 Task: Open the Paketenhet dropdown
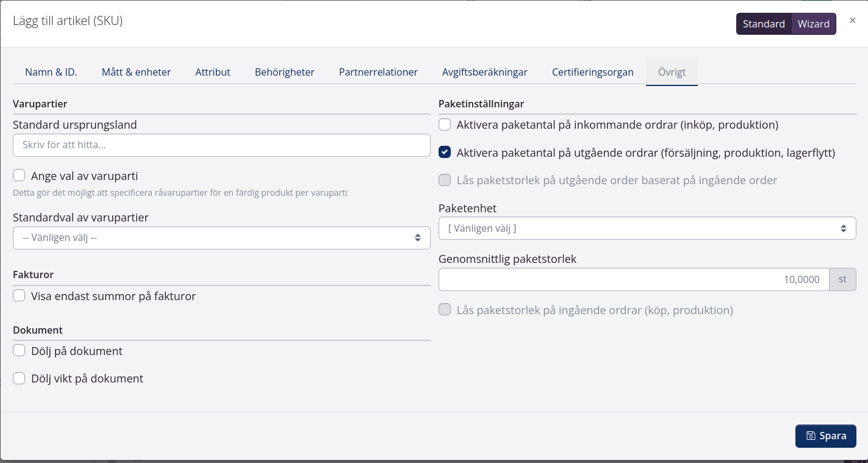point(647,229)
